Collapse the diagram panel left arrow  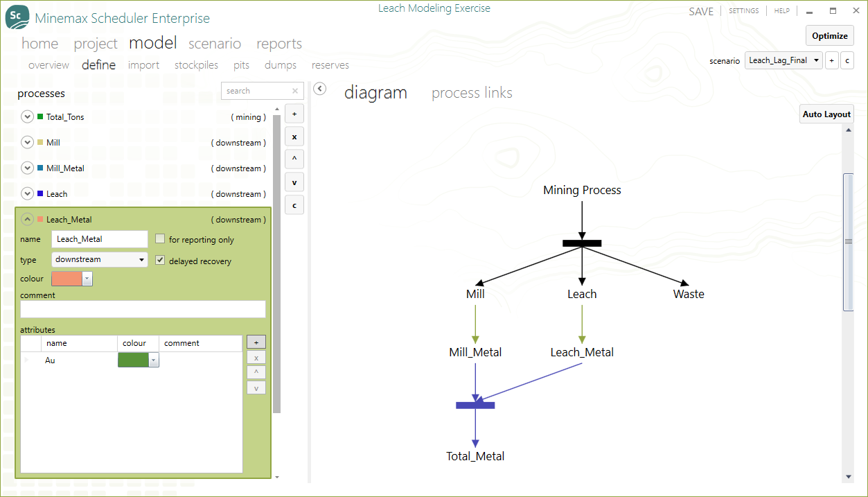[x=319, y=88]
